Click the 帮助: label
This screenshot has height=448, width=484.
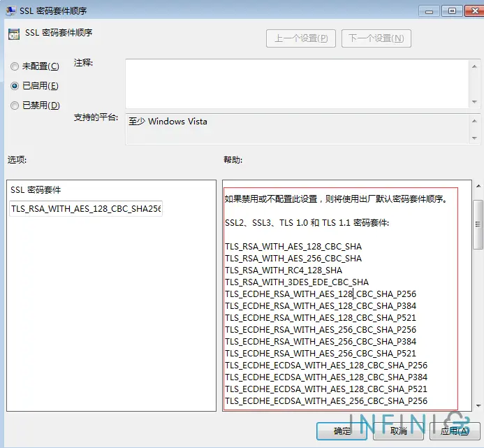(233, 160)
